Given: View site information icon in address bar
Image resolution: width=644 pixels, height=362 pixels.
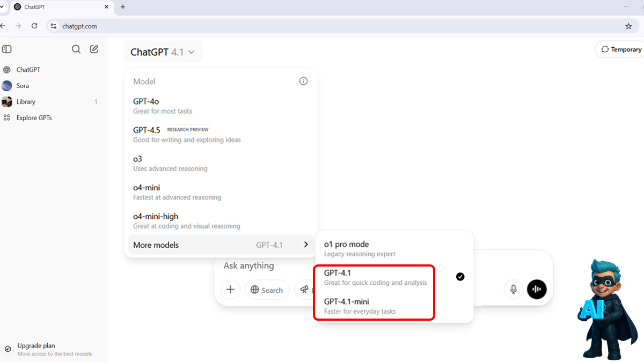Looking at the screenshot, I should (53, 26).
